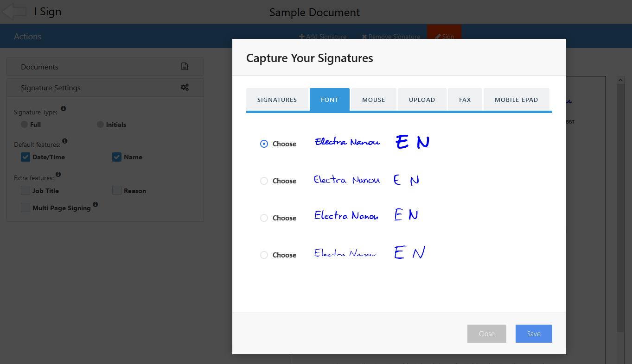Screen dimensions: 632x364
Task: Click the info icon next to Multi Page Signing
Action: [96, 204]
